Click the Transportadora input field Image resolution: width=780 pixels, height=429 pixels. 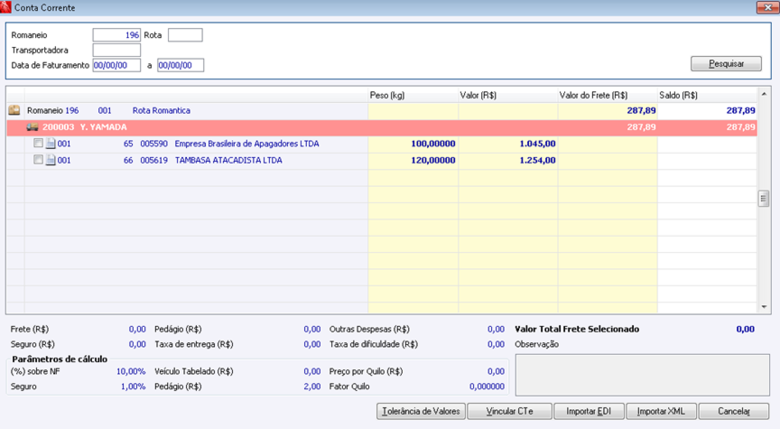116,50
